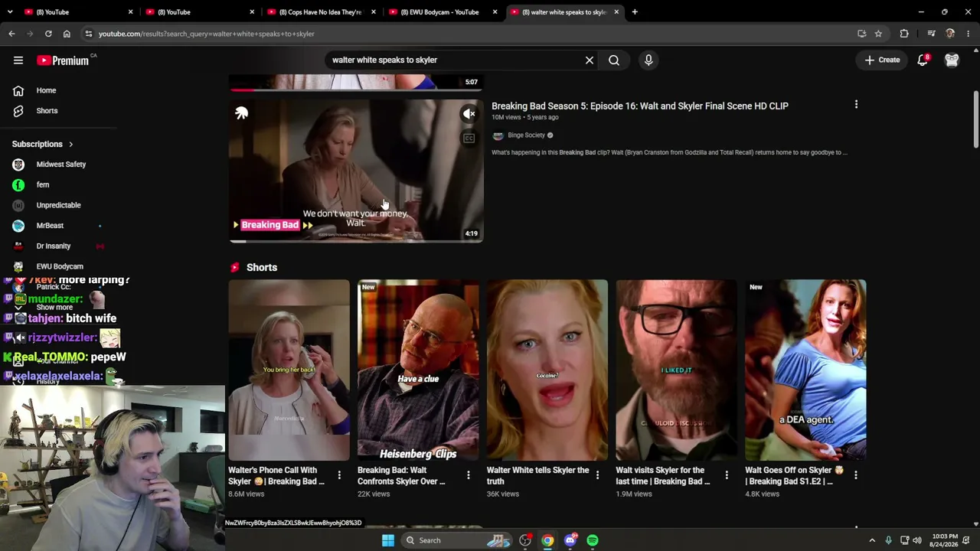Unmute the inline video preview
980x551 pixels.
click(469, 114)
